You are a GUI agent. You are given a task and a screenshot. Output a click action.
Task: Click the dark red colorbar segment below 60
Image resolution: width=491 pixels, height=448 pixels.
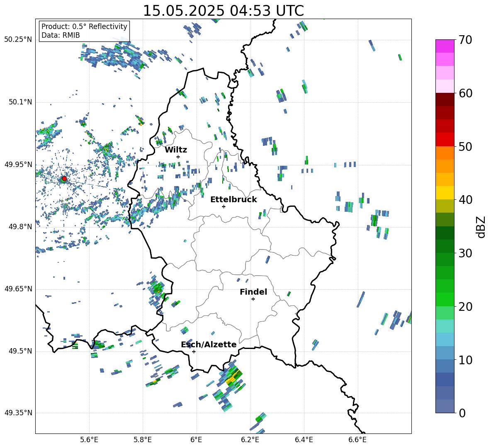click(x=445, y=99)
